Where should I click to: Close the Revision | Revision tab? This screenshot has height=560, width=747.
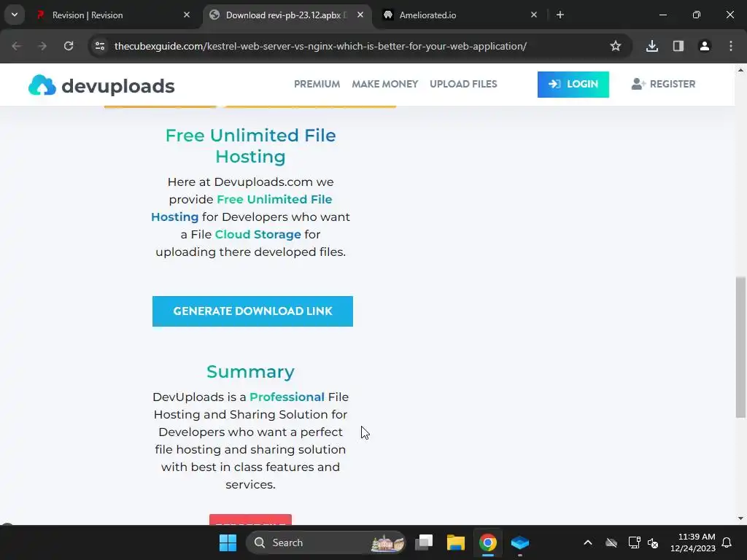[x=187, y=15]
